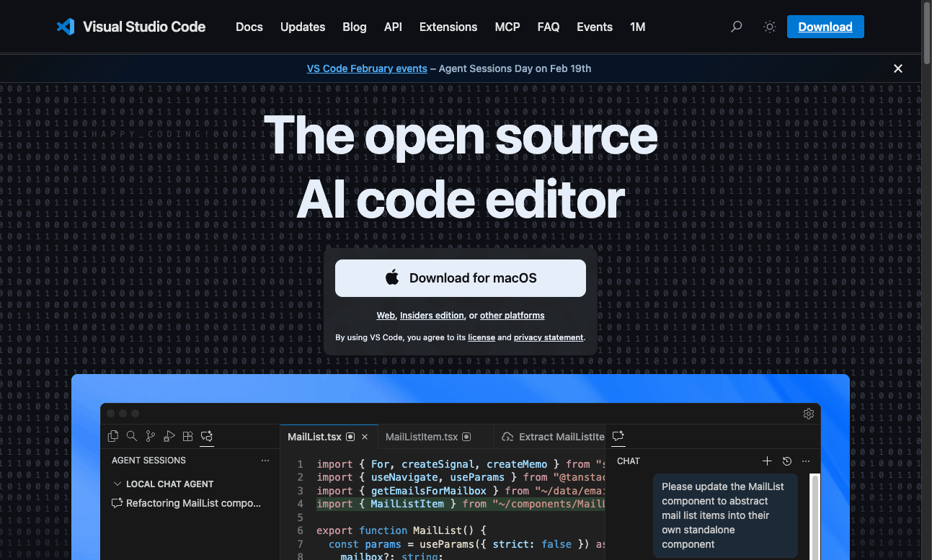Open MCP in navigation
The height and width of the screenshot is (560, 932).
(507, 27)
